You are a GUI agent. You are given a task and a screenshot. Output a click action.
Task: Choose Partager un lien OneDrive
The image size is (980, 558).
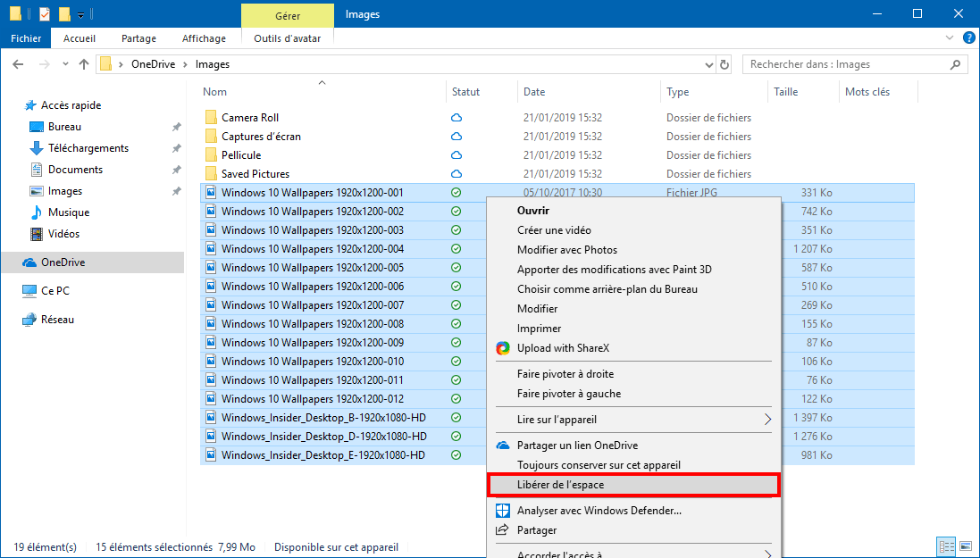tap(577, 446)
